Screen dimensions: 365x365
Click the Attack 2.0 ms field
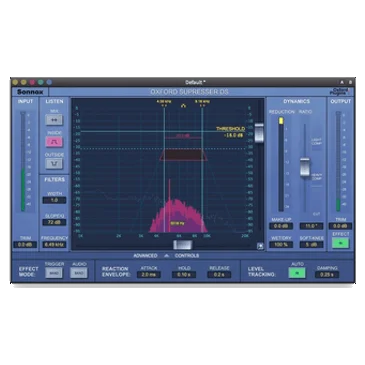[x=149, y=275]
